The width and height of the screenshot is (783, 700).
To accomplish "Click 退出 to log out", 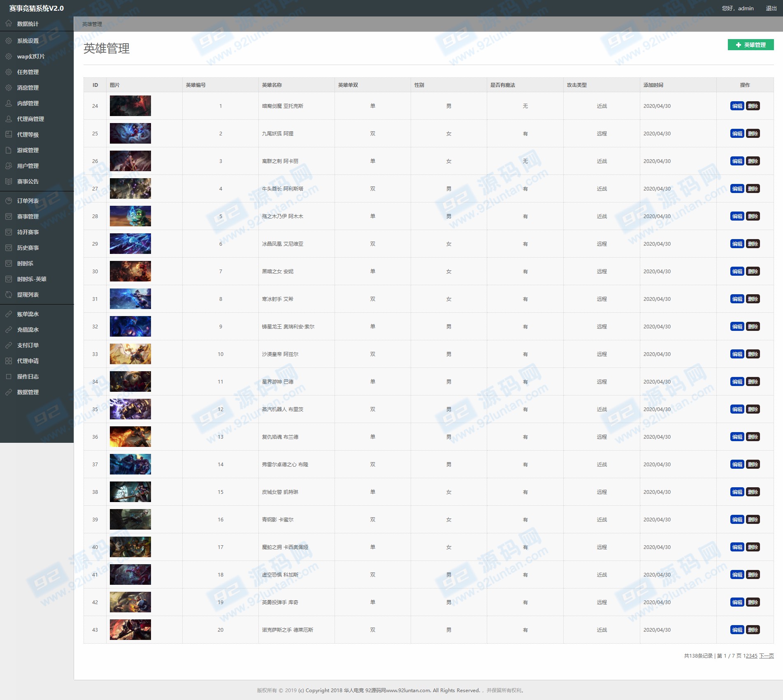I will [771, 8].
